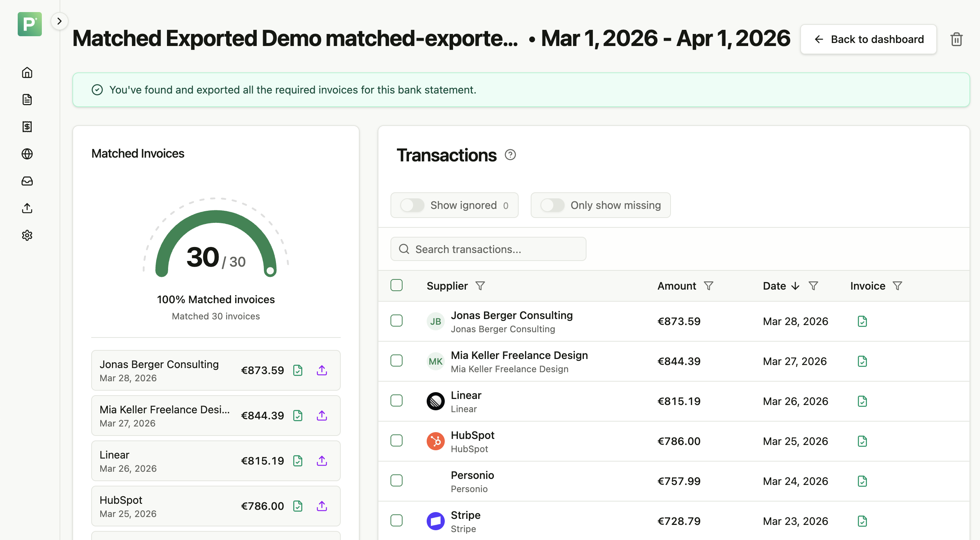Open invoice for Jonas Berger Consulting transaction row
Viewport: 980px width, 540px height.
(862, 322)
